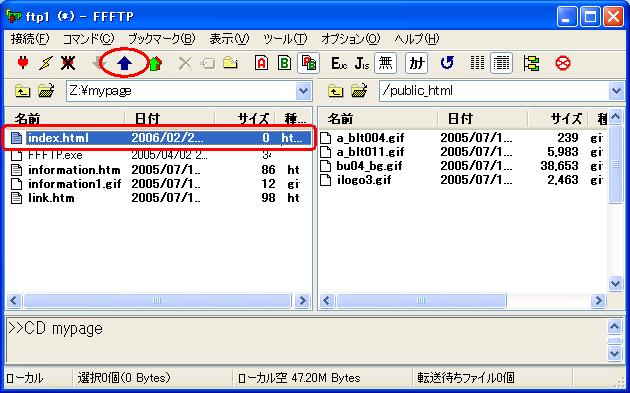Click the lightning Quick Connect icon
The height and width of the screenshot is (393, 630).
pos(45,63)
